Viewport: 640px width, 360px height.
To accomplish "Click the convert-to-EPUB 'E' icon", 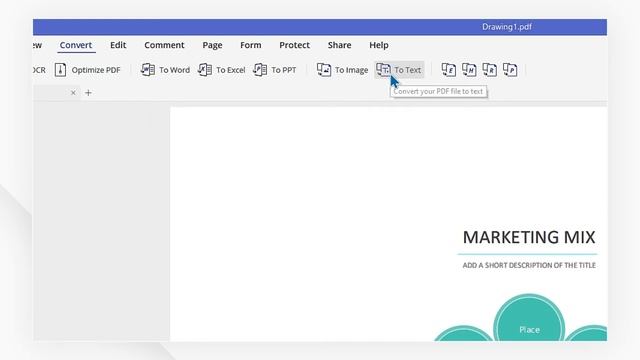I will 449,70.
